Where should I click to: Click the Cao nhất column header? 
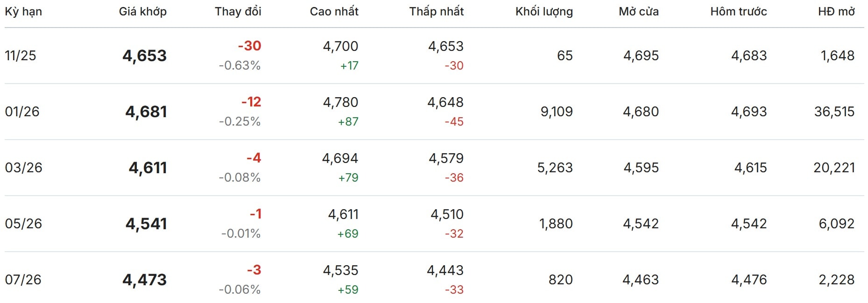pyautogui.click(x=334, y=12)
